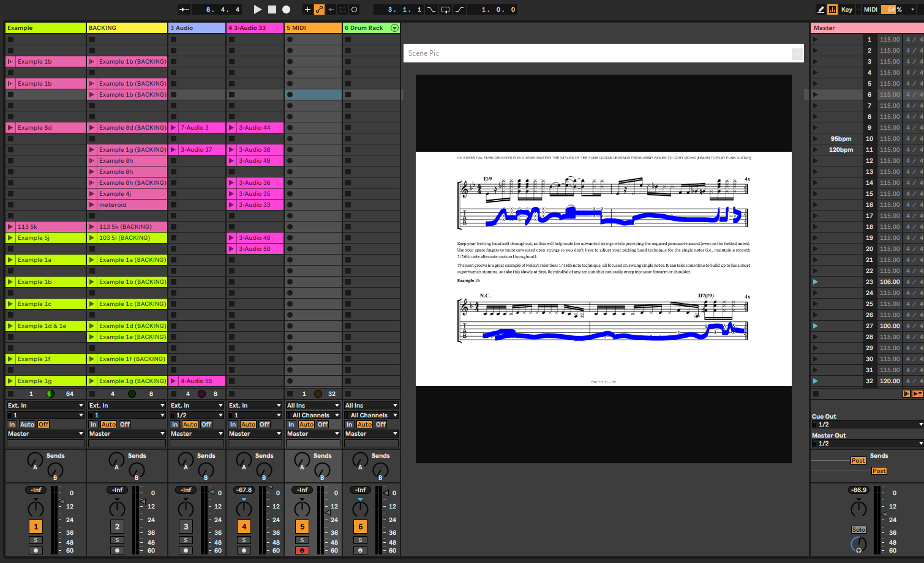Start playback with the transport Play button
Viewport: 924px width, 563px height.
tap(258, 9)
